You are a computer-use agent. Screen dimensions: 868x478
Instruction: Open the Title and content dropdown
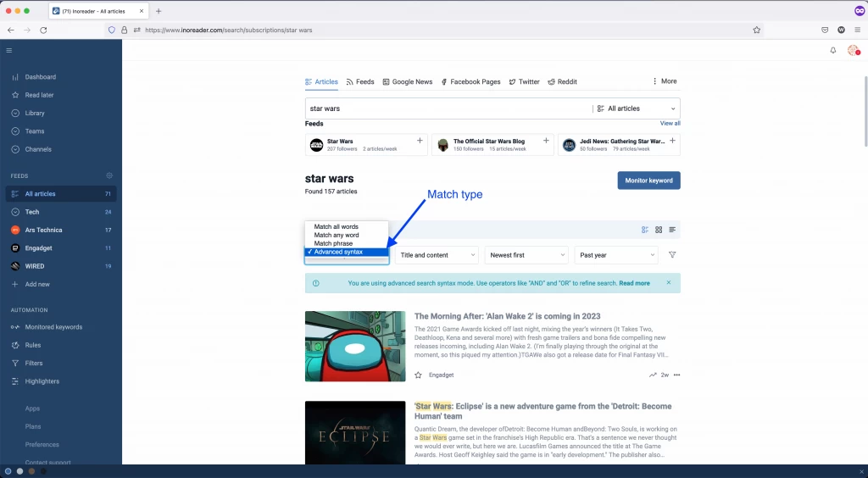pos(437,255)
